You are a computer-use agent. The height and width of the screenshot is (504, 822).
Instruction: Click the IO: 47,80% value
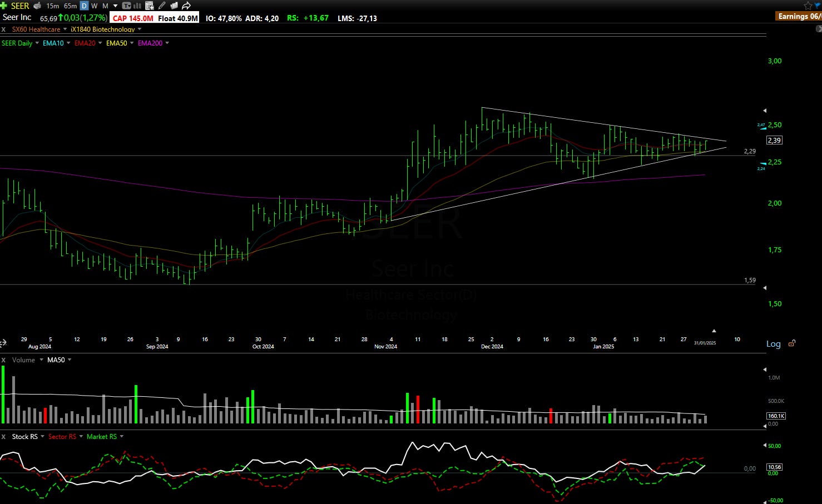[x=224, y=18]
